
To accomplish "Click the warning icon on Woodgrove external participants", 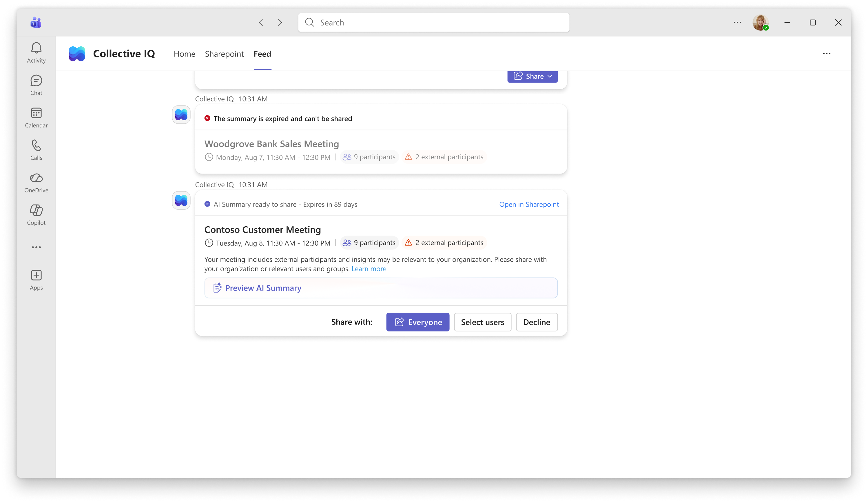I will pos(408,157).
